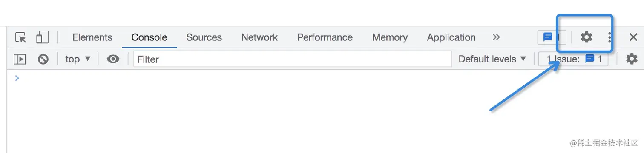Image resolution: width=644 pixels, height=153 pixels.
Task: Open DevTools settings gear in the top bar
Action: pos(586,37)
